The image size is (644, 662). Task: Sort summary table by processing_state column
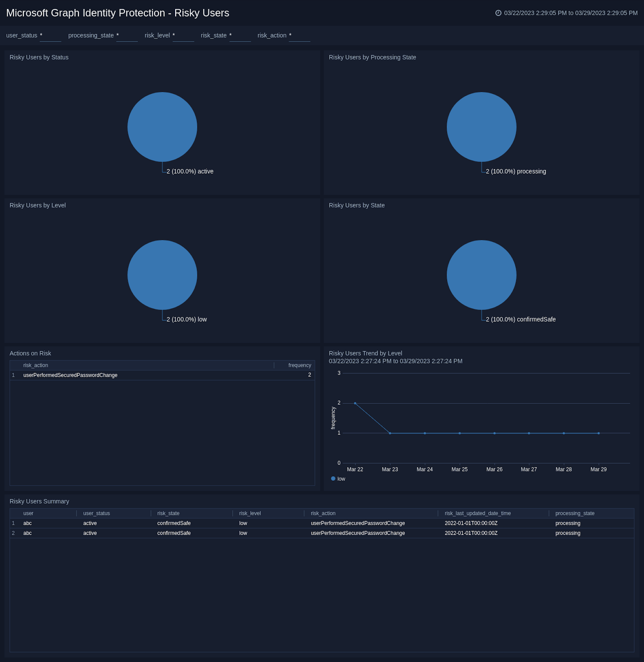[x=575, y=513]
